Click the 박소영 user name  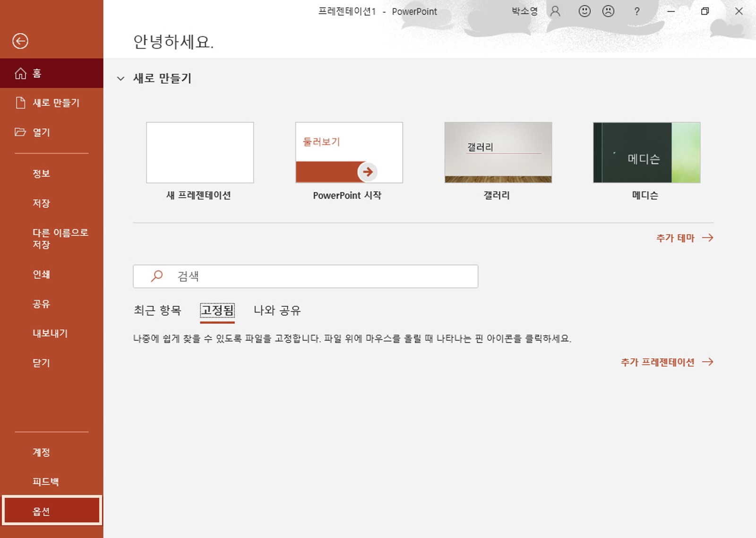click(524, 11)
